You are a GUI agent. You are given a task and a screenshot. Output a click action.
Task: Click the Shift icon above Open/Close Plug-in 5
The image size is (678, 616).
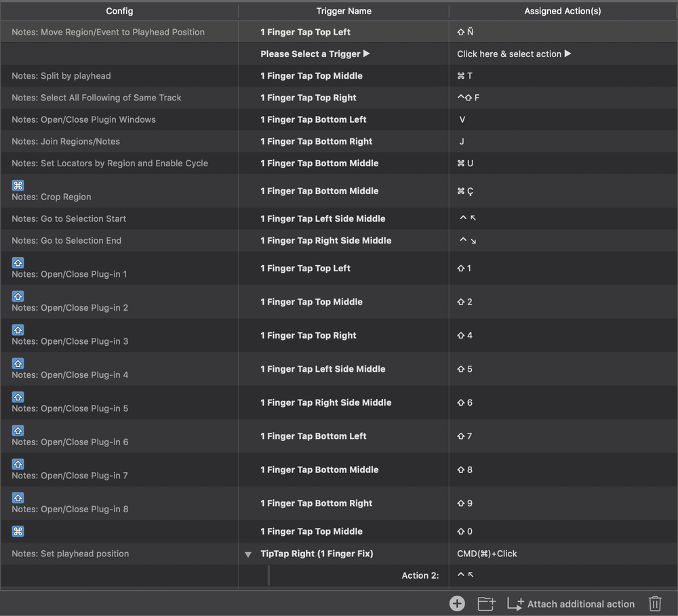tap(18, 397)
